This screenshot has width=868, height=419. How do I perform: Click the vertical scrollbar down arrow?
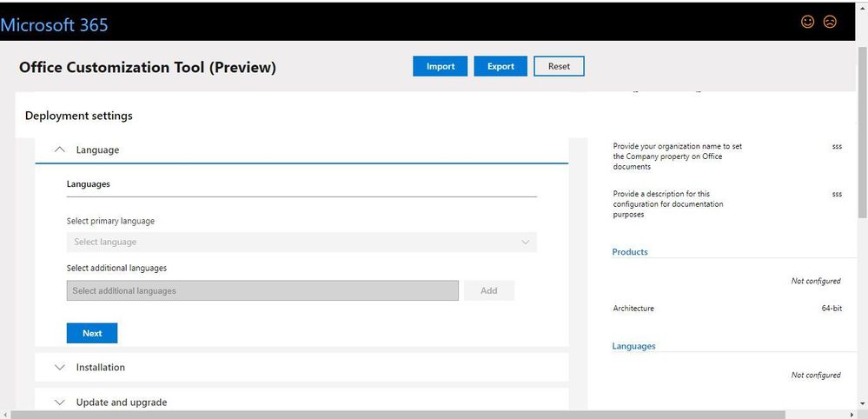[863, 403]
